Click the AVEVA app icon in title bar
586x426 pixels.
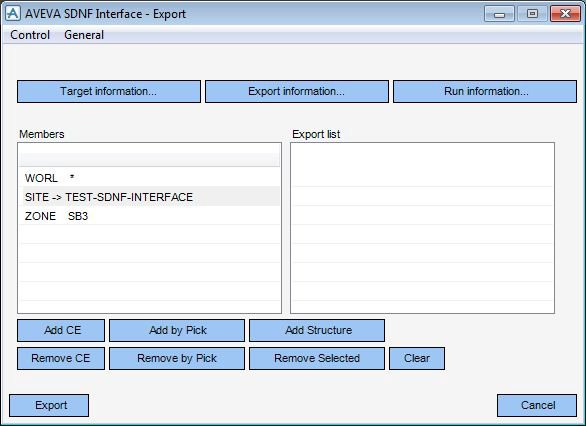click(13, 14)
